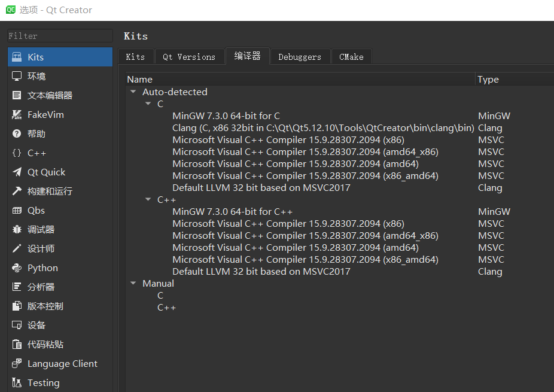Screen dimensions: 554x392
Task: Select the C MSVC 15.9.28307.2094 (x86) row
Action: click(288, 140)
